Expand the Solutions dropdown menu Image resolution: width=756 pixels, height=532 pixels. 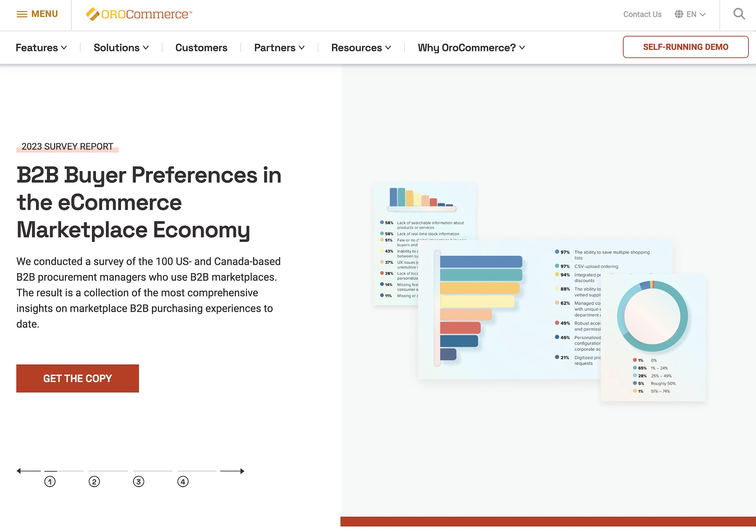point(121,47)
